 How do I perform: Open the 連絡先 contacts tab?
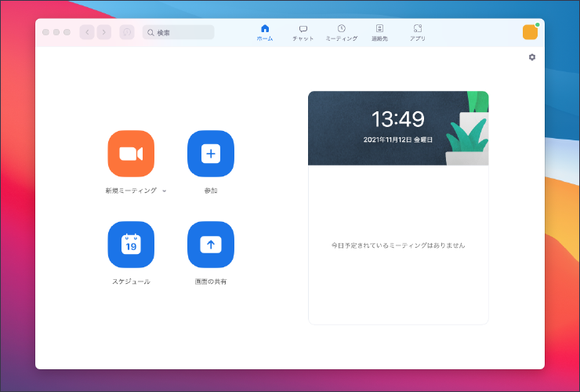(379, 33)
